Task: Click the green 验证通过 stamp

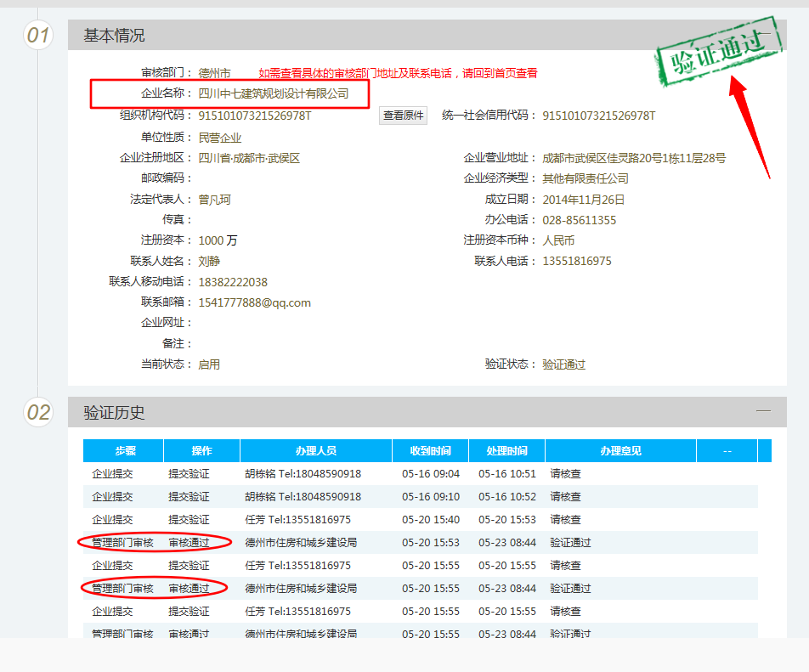Action: 718,53
